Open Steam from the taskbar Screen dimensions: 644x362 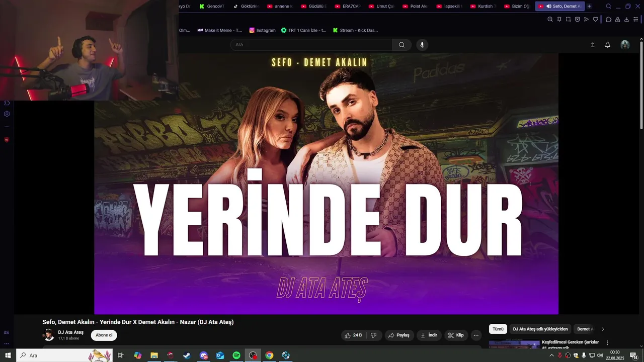point(187,355)
